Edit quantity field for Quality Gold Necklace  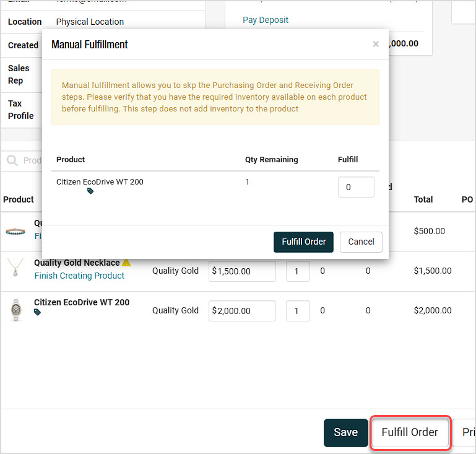(x=298, y=271)
